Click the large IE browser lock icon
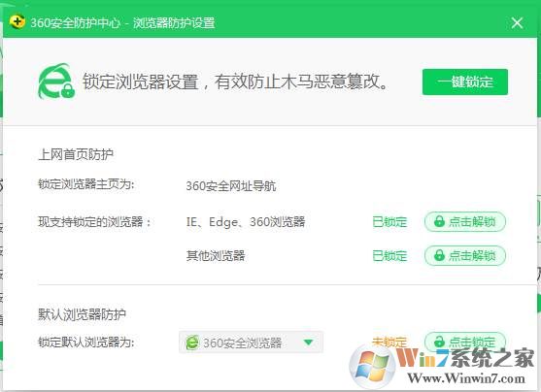This screenshot has height=392, width=541. pos(56,82)
